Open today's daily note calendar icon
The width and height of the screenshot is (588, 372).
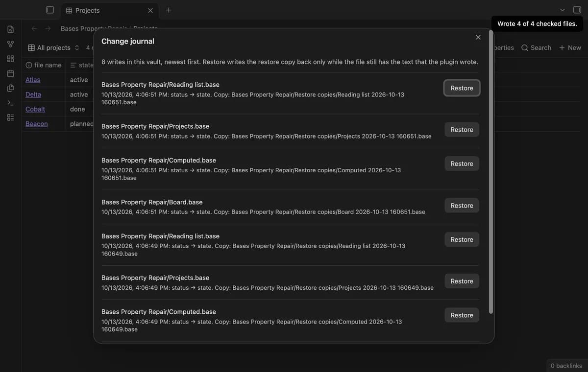click(x=10, y=73)
